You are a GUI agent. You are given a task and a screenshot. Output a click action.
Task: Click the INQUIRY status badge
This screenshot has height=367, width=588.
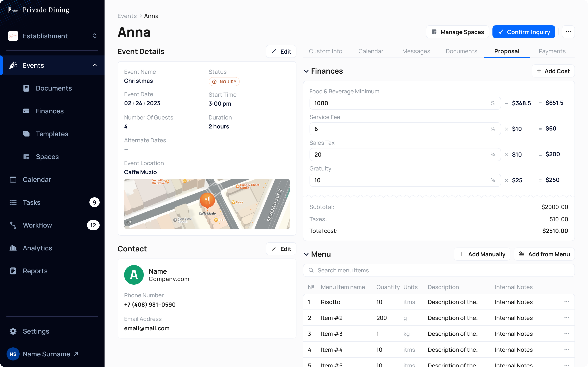(x=224, y=82)
